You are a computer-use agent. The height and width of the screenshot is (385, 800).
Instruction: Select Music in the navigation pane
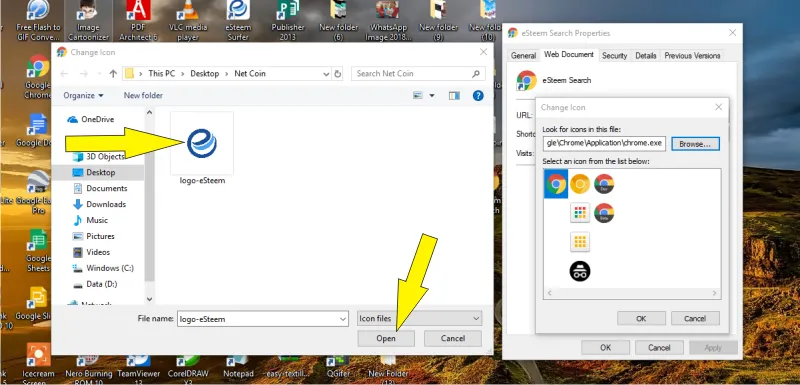point(97,220)
